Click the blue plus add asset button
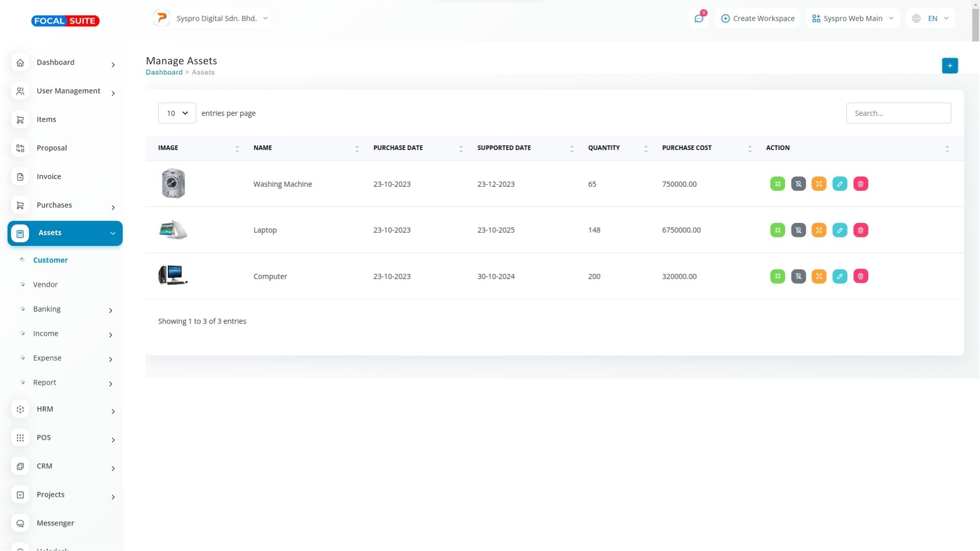The height and width of the screenshot is (551, 980). pos(949,66)
